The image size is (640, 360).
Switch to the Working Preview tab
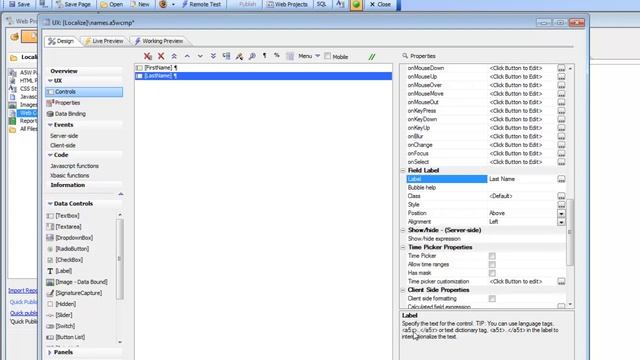159,41
